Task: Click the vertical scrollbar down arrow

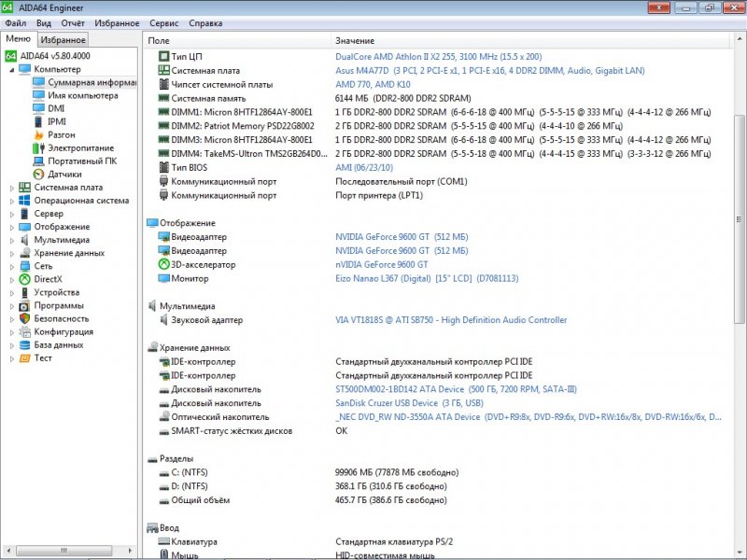Action: (x=740, y=553)
